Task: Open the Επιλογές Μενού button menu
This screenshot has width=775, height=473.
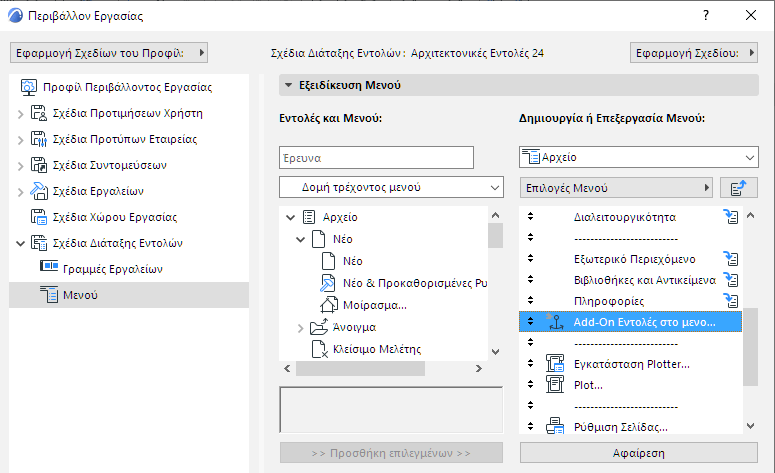Action: 615,187
